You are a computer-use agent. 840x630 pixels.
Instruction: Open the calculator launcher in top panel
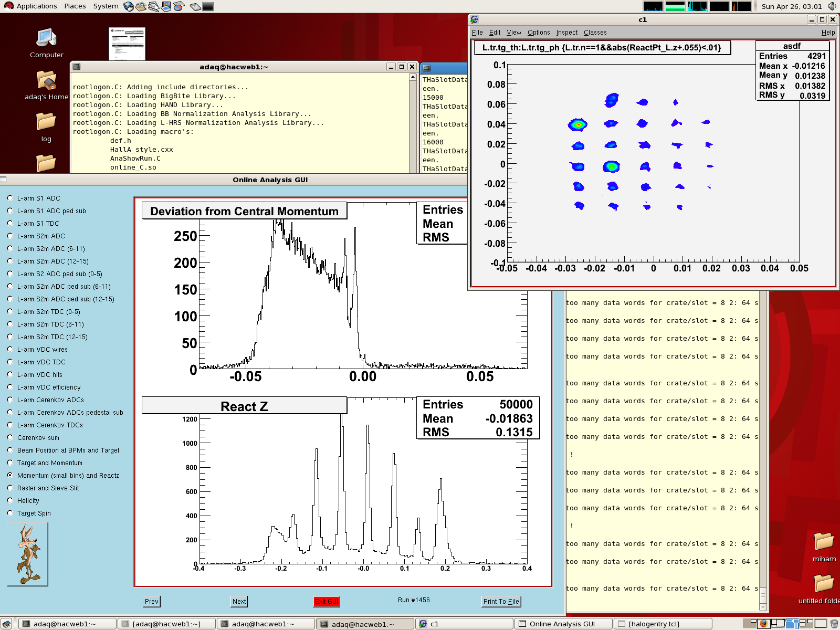195,7
